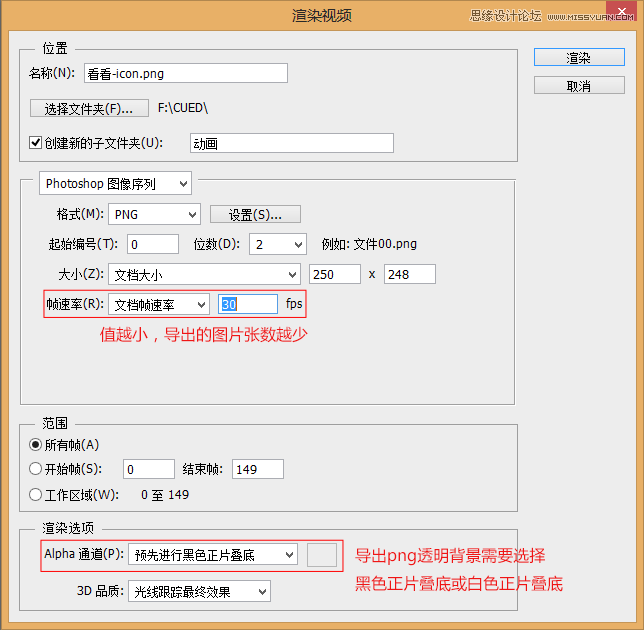Select the 开始帧(S) radio button
Image resolution: width=644 pixels, height=630 pixels.
click(35, 469)
